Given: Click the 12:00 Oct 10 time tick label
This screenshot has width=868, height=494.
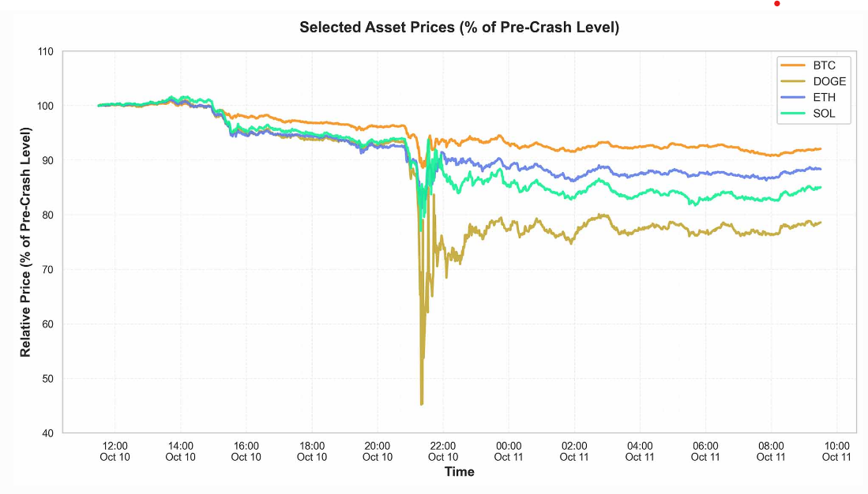Looking at the screenshot, I should point(115,451).
